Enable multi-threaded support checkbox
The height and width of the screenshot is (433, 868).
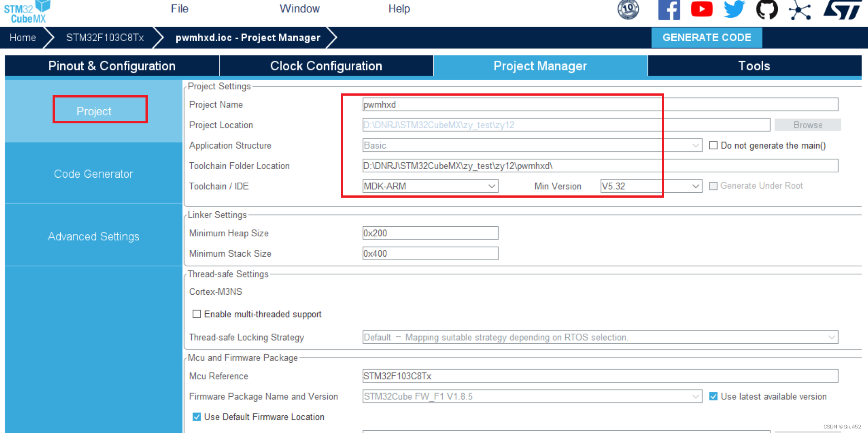(x=197, y=314)
